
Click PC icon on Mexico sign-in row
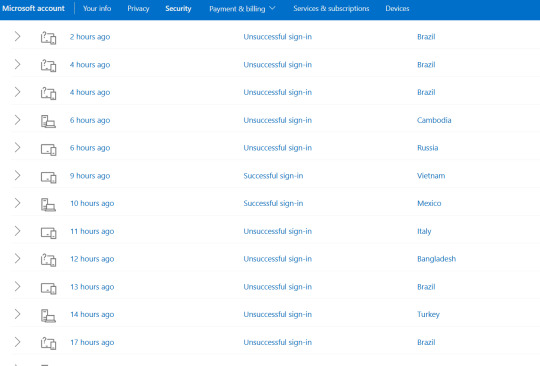pos(49,204)
